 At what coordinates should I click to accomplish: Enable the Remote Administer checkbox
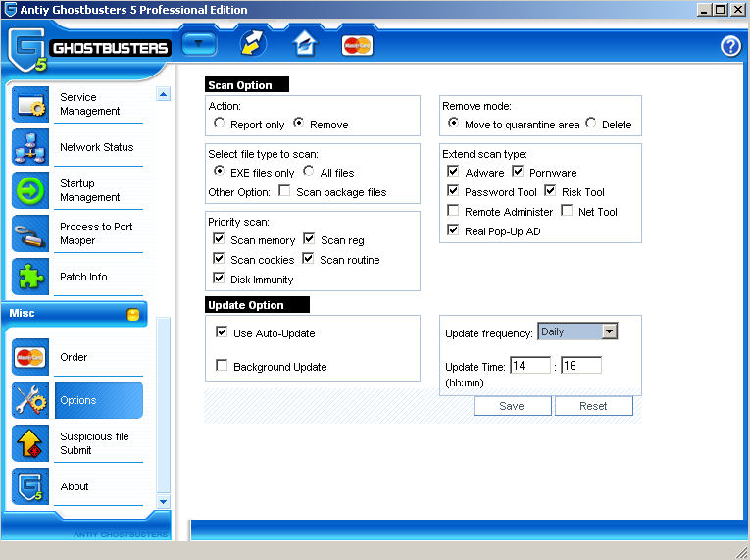(453, 210)
